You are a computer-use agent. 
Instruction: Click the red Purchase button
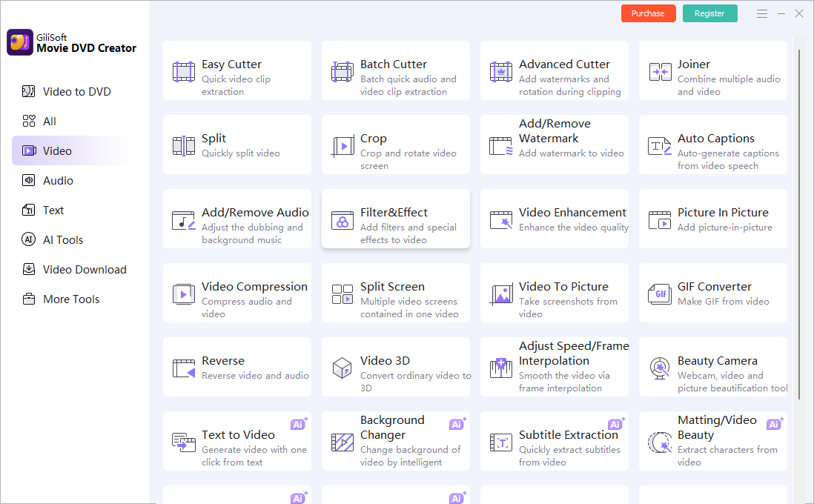tap(648, 13)
